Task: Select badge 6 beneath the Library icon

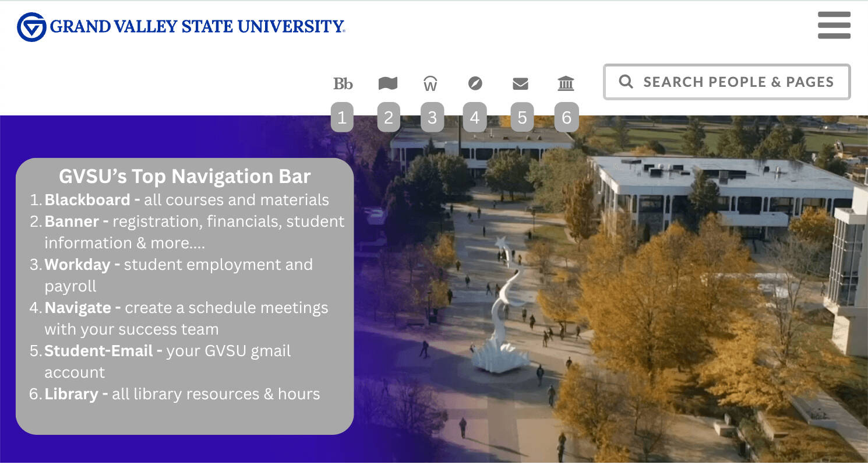Action: point(566,117)
